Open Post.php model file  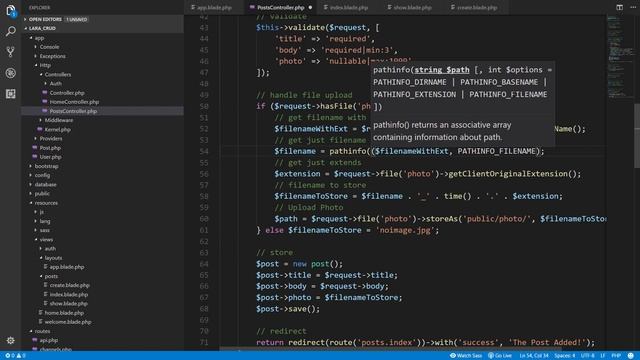(50, 148)
